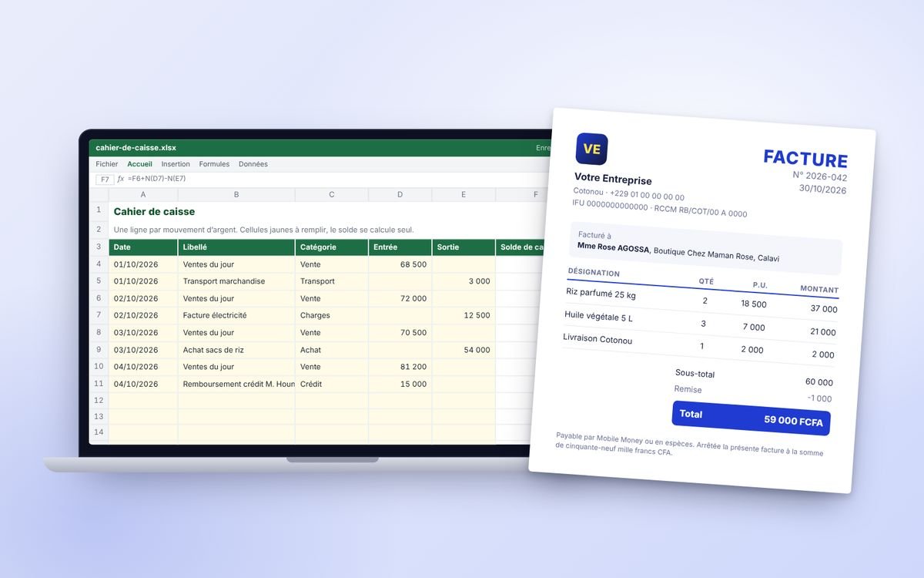Select the Transport category cell
The image size is (924, 578).
point(332,281)
